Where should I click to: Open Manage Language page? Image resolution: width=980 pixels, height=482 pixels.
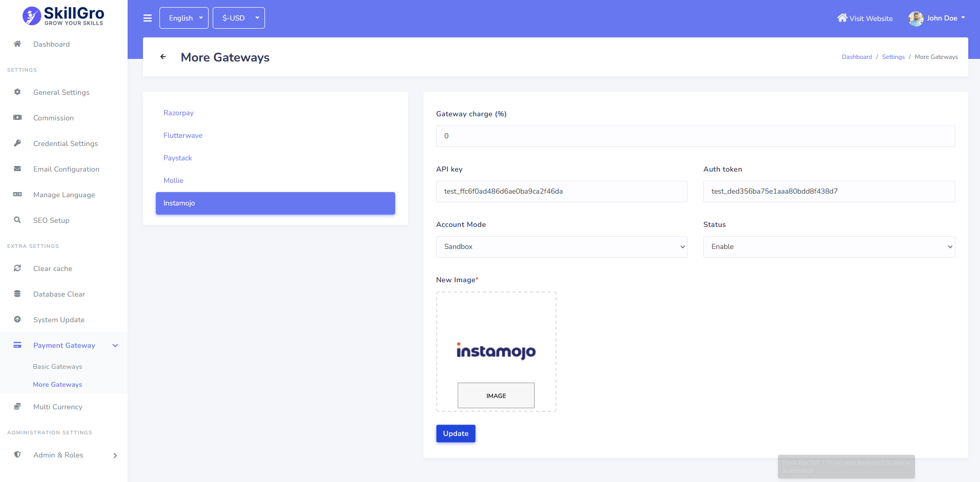(x=64, y=195)
